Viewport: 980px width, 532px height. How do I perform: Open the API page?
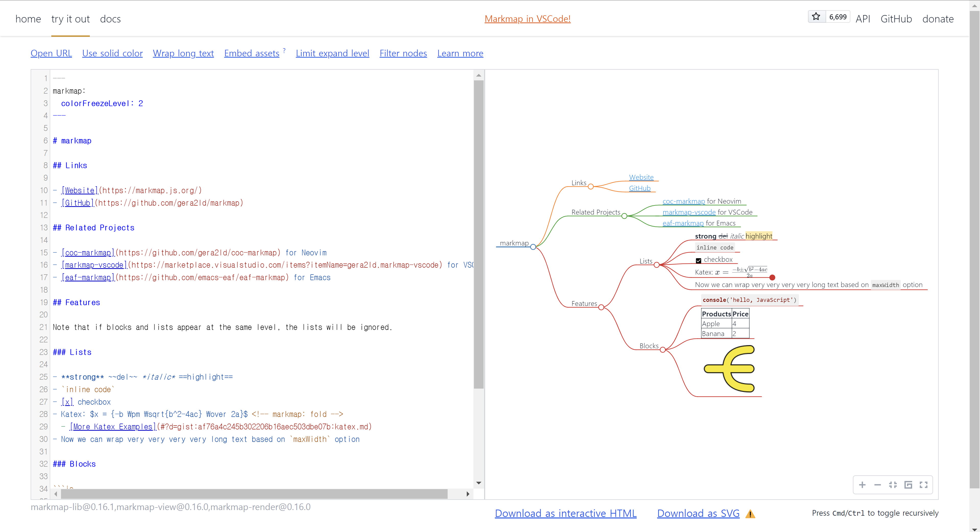point(863,19)
